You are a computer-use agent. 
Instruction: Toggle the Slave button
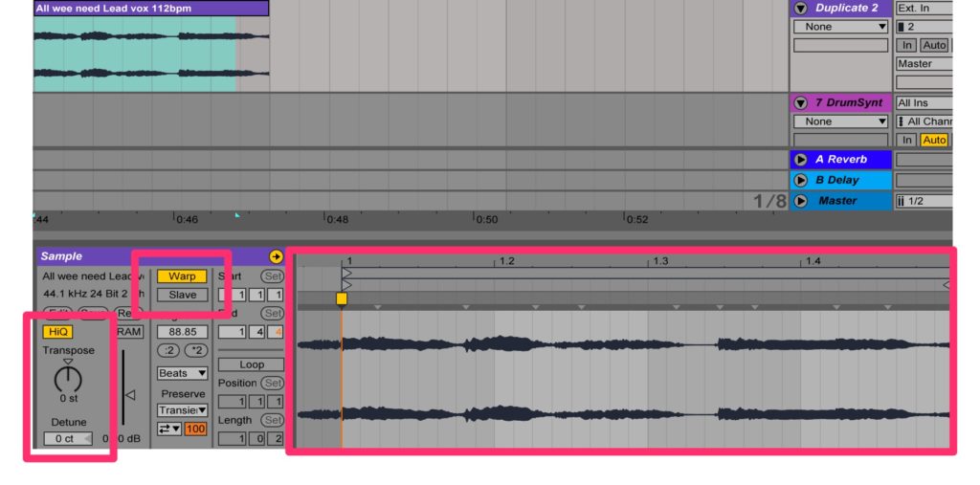point(182,295)
